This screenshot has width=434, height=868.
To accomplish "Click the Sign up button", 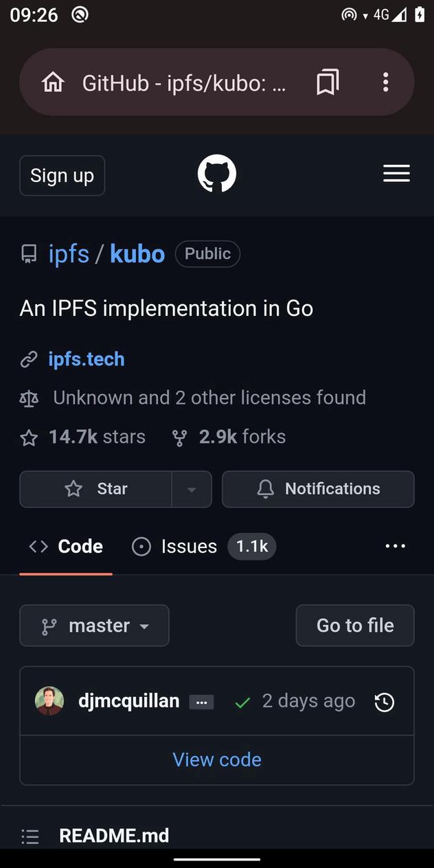I will coord(62,175).
